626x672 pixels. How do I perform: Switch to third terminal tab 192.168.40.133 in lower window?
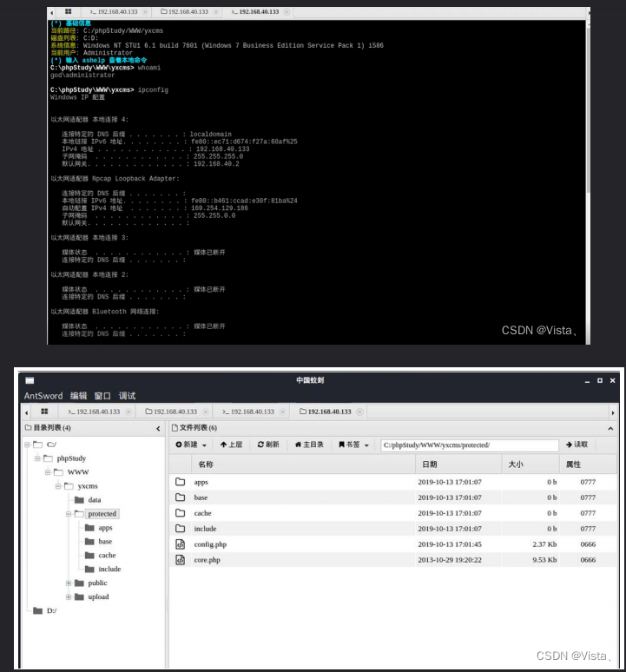coord(248,412)
